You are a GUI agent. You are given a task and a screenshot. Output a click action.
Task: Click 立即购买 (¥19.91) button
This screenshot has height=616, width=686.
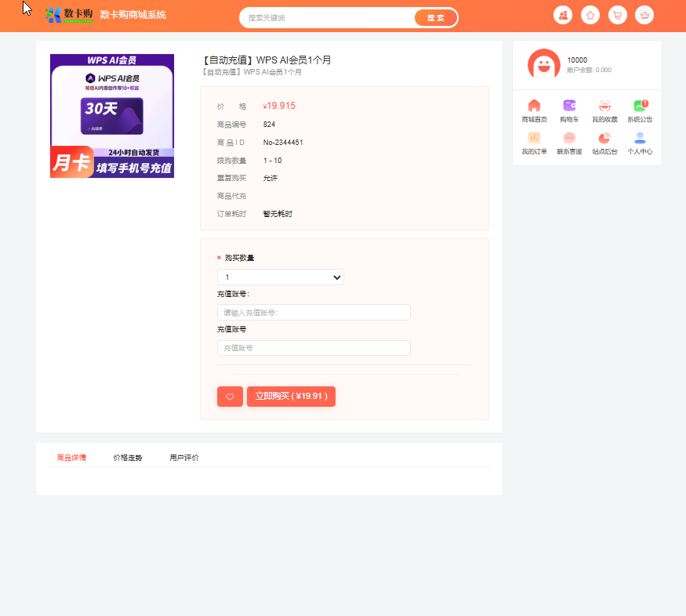pyautogui.click(x=292, y=397)
